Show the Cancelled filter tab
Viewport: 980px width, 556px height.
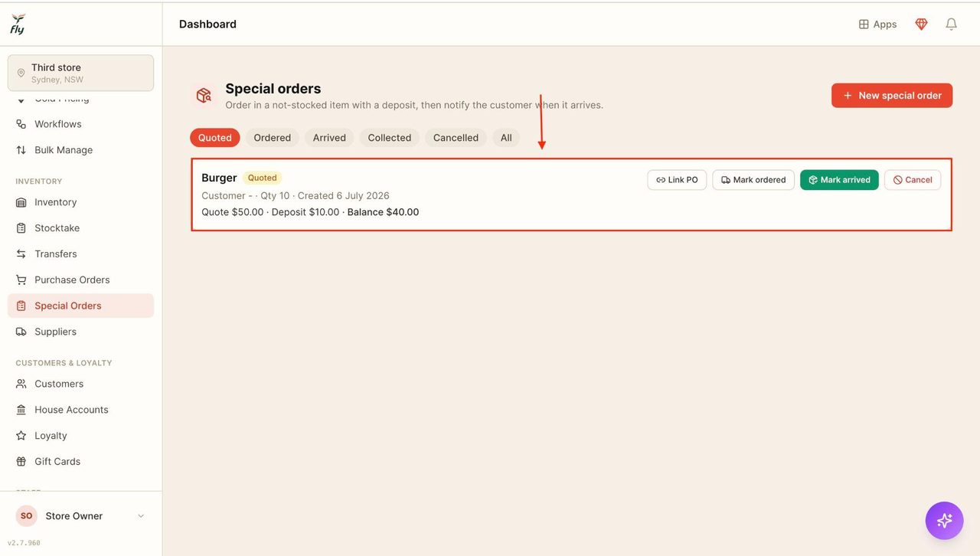[456, 138]
